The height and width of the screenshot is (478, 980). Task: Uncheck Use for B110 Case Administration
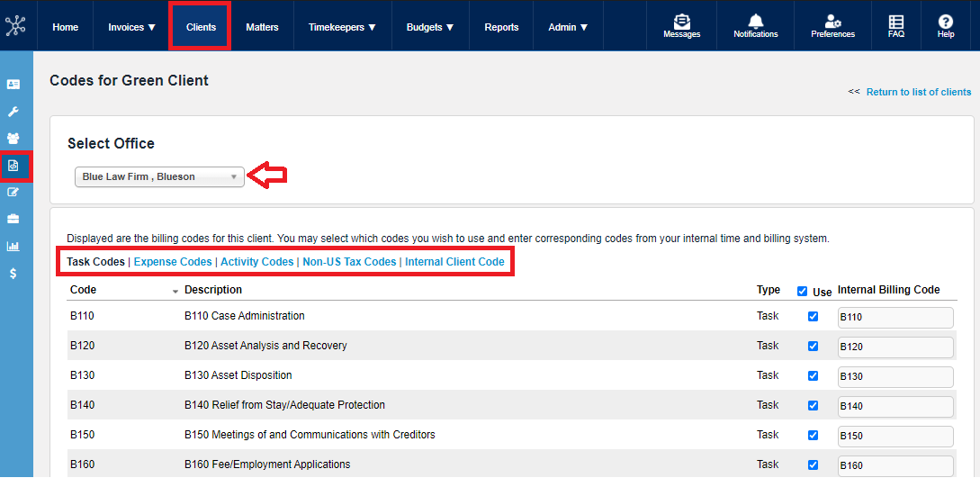pyautogui.click(x=814, y=316)
